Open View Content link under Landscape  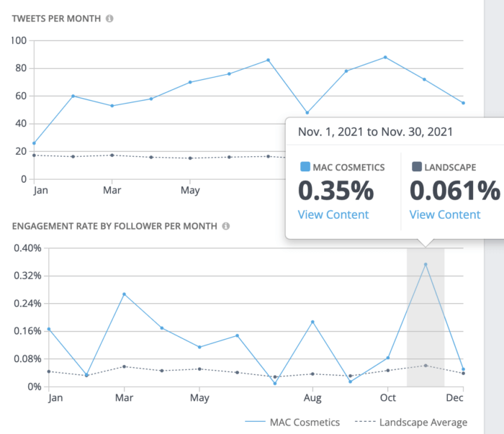pyautogui.click(x=444, y=214)
